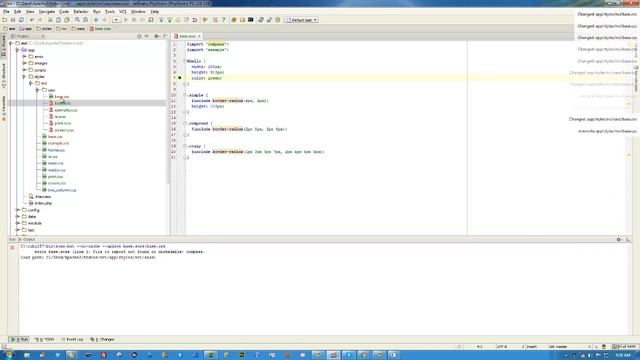Fold the .simple rule block
Viewport: 640px width, 360px height.
coord(184,95)
